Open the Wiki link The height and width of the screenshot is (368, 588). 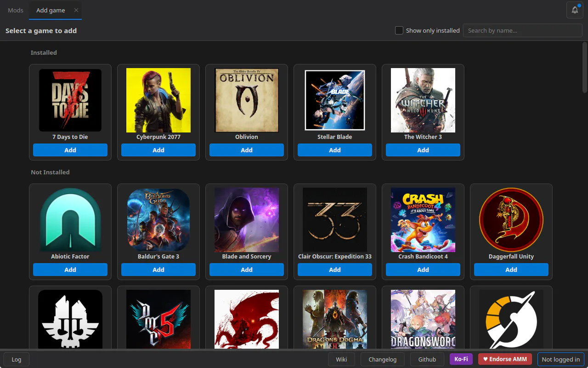[341, 359]
